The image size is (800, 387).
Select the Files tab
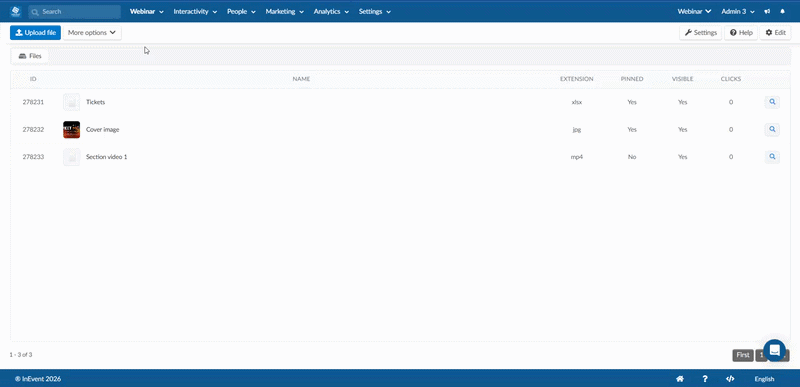pyautogui.click(x=30, y=56)
